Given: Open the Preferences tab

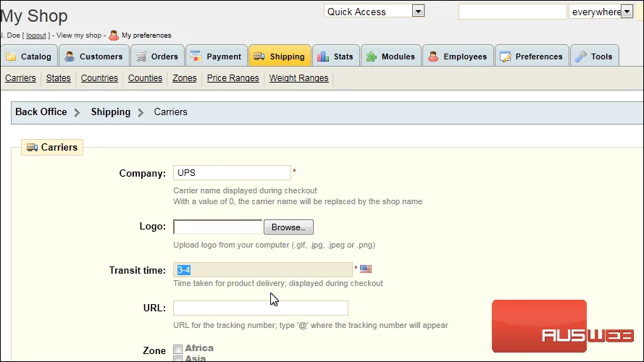Looking at the screenshot, I should 532,56.
